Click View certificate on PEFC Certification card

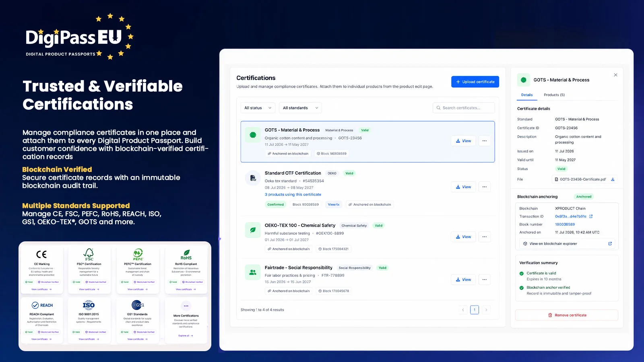(138, 289)
